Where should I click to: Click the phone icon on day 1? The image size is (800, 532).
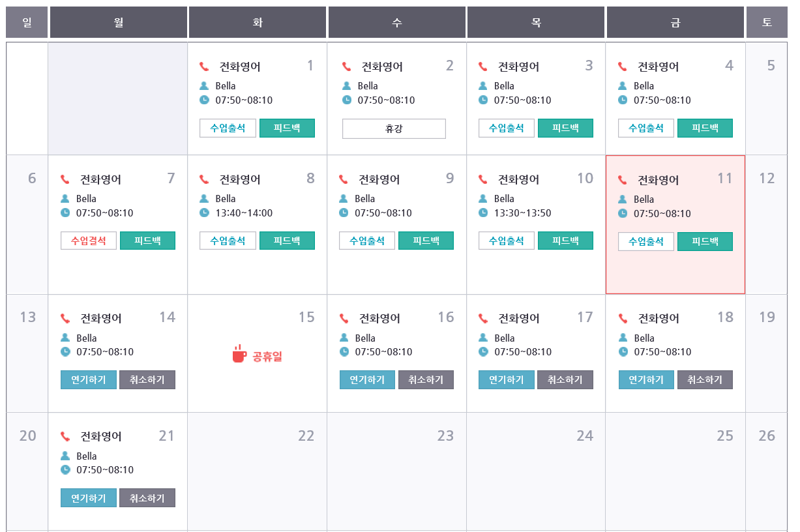point(204,66)
